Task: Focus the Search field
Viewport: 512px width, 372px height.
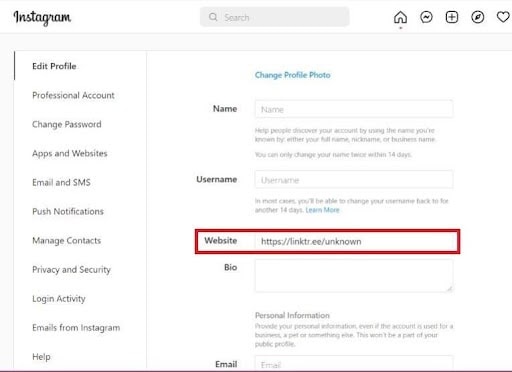Action: tap(275, 17)
